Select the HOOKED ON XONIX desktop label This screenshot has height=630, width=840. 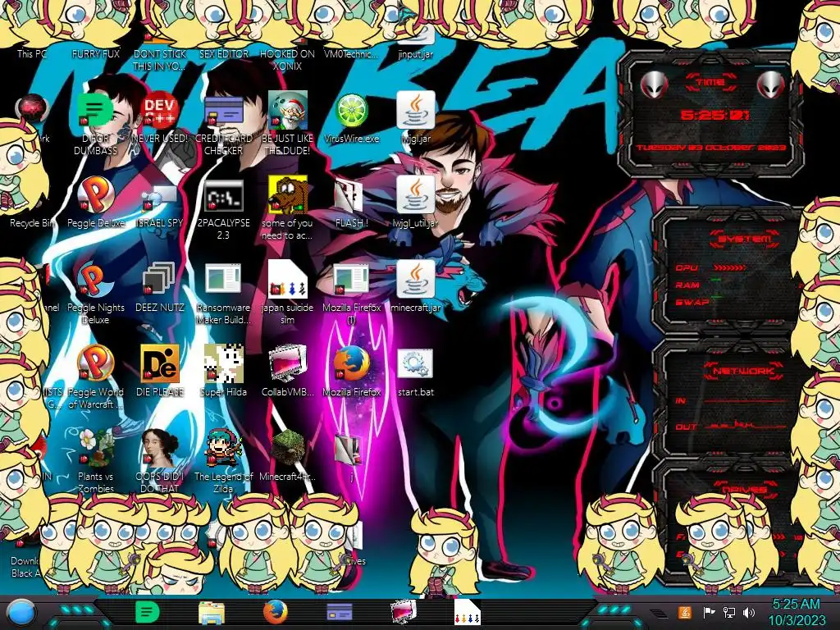(x=288, y=60)
